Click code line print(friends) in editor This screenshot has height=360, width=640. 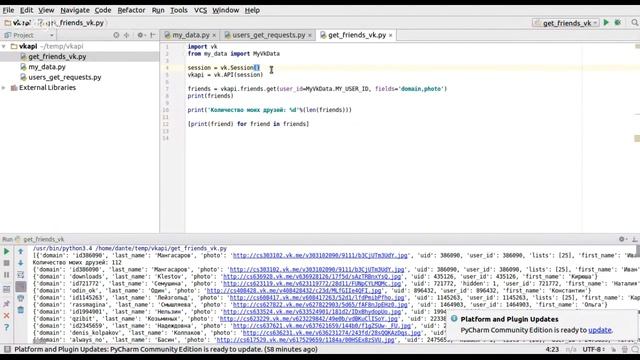[211, 96]
